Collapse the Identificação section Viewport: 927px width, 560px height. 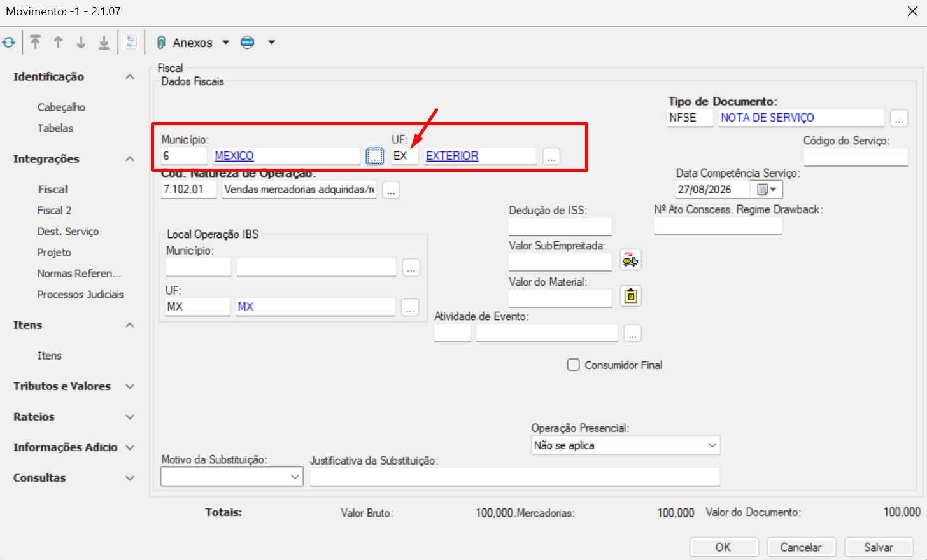click(130, 77)
